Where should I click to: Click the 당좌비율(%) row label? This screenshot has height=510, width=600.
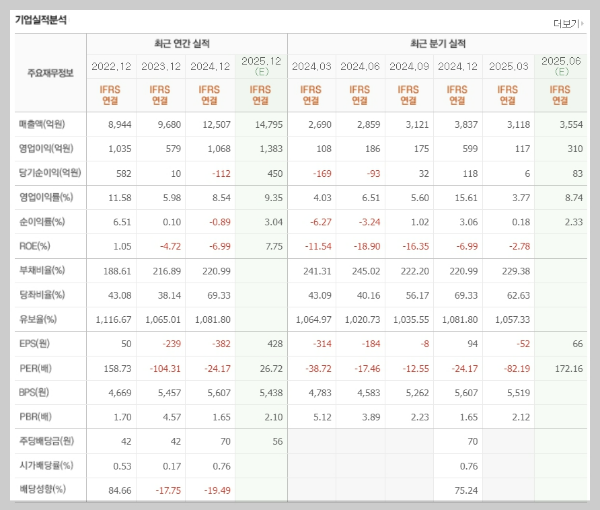click(x=42, y=295)
